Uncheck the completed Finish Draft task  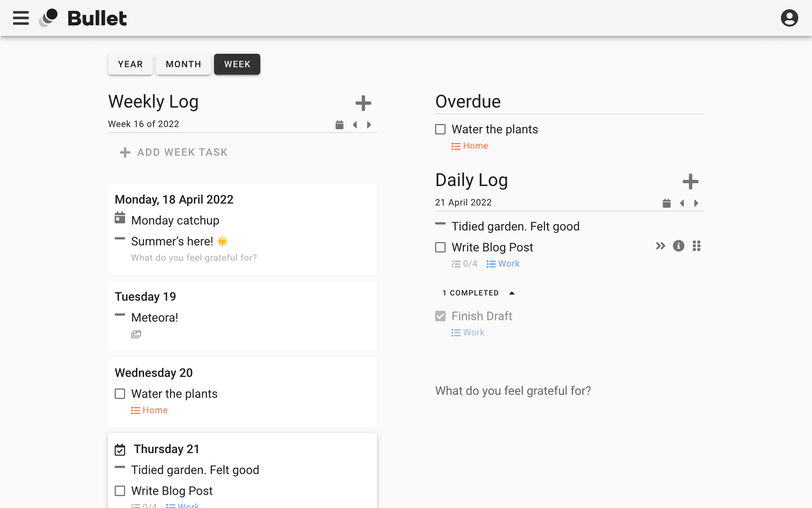[440, 316]
